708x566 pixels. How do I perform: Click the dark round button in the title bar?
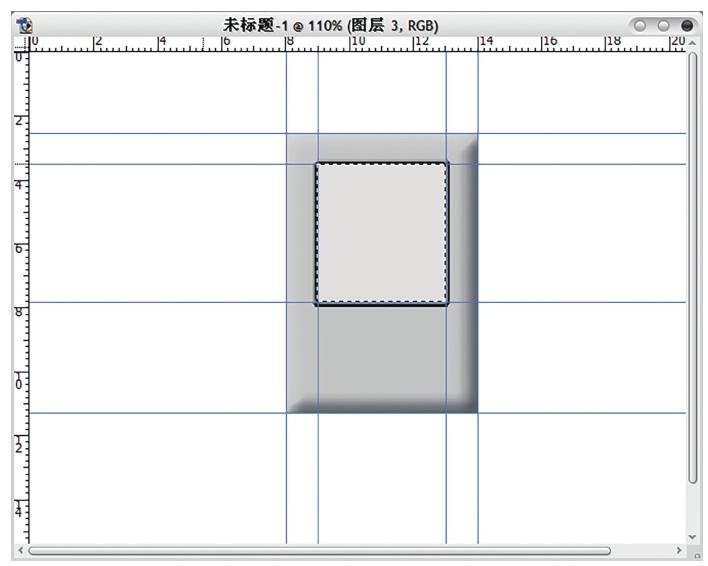point(687,26)
